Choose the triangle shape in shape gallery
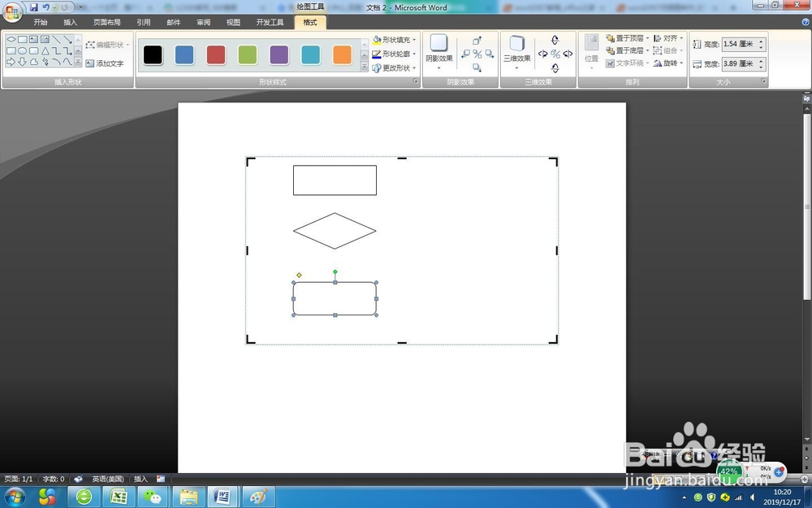The height and width of the screenshot is (508, 812). [x=45, y=50]
